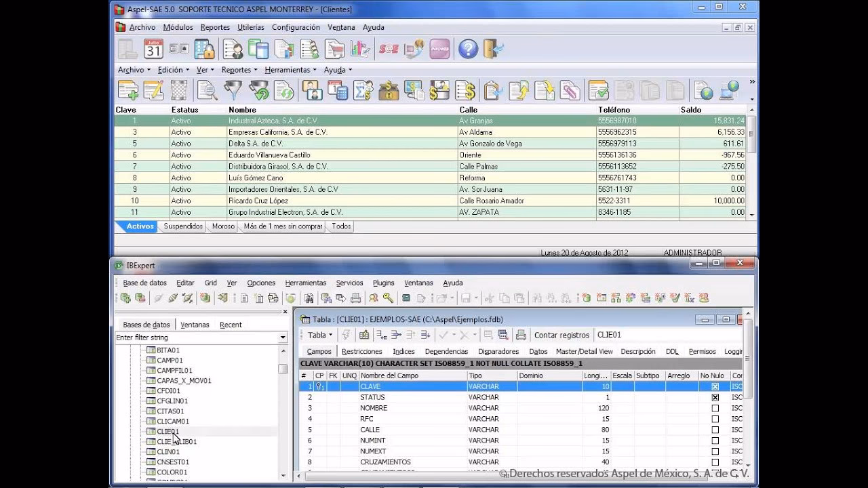The width and height of the screenshot is (868, 488).
Task: Open the Plugins menu in IBExpert
Action: point(383,283)
